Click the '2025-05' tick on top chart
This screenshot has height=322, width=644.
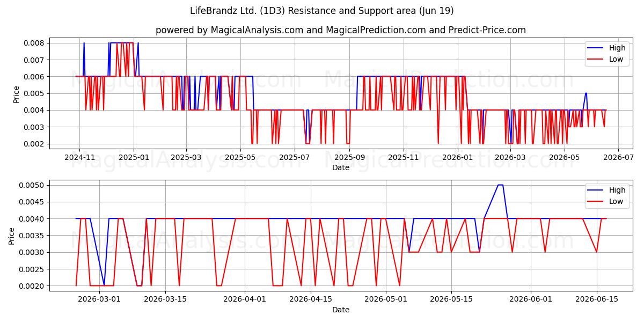pyautogui.click(x=240, y=157)
